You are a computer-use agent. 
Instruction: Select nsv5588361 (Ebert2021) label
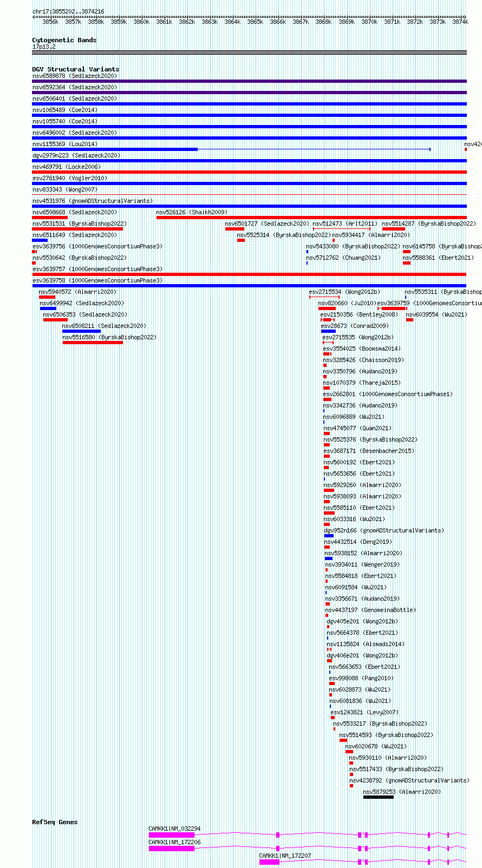click(x=438, y=258)
